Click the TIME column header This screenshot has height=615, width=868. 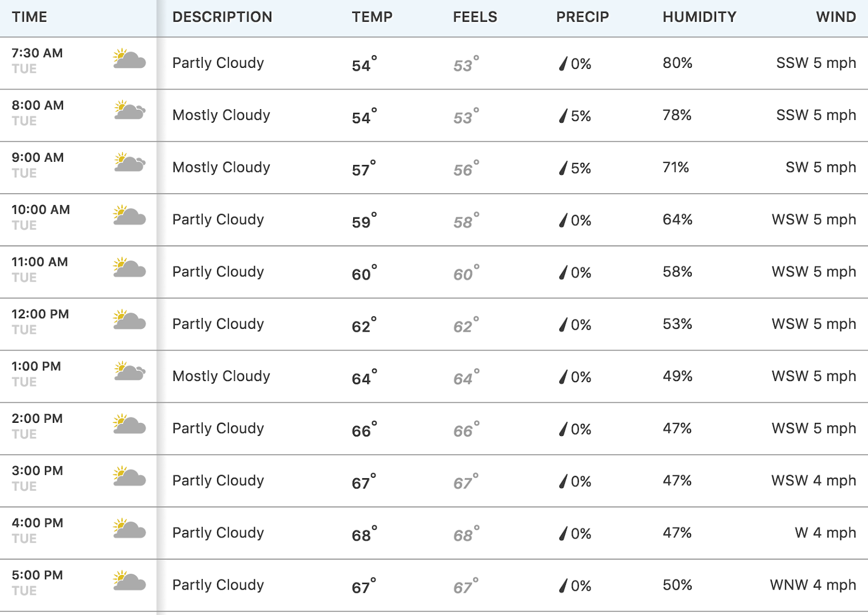coord(29,17)
